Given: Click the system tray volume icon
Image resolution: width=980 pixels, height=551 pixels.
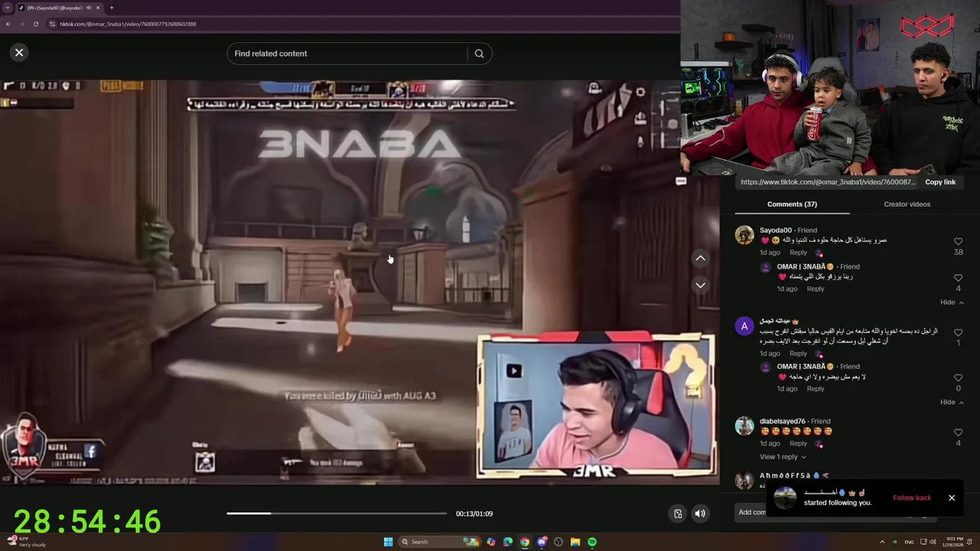Looking at the screenshot, I should click(x=933, y=542).
